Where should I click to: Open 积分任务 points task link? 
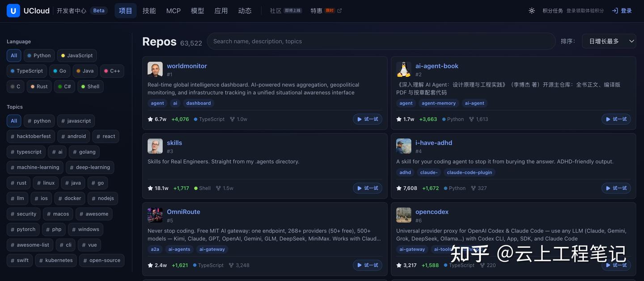[553, 11]
